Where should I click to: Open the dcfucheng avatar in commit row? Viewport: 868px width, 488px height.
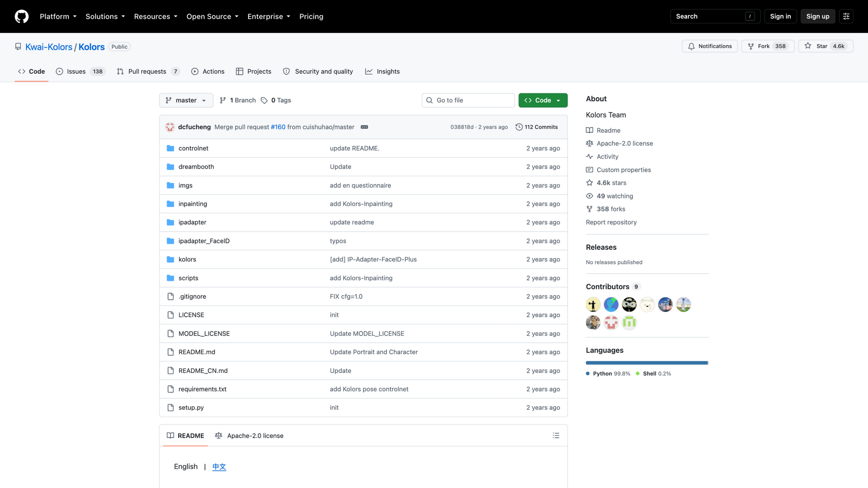(x=170, y=127)
